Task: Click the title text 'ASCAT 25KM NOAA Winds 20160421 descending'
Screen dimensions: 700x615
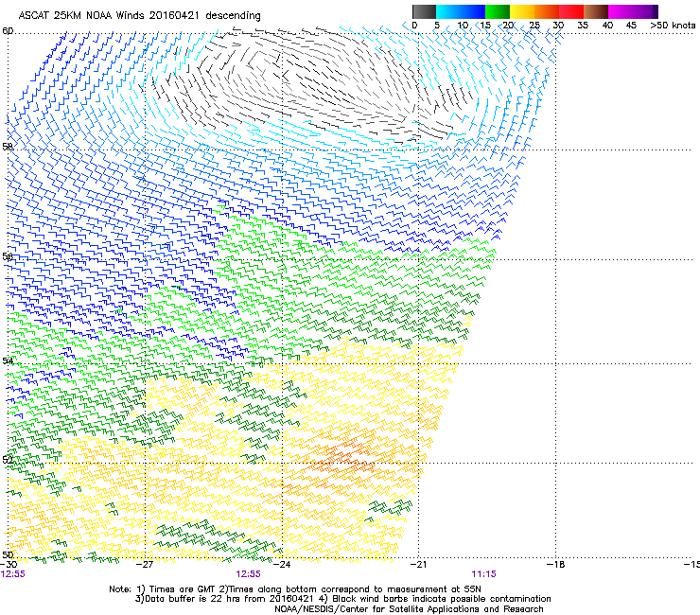Action: pos(139,15)
